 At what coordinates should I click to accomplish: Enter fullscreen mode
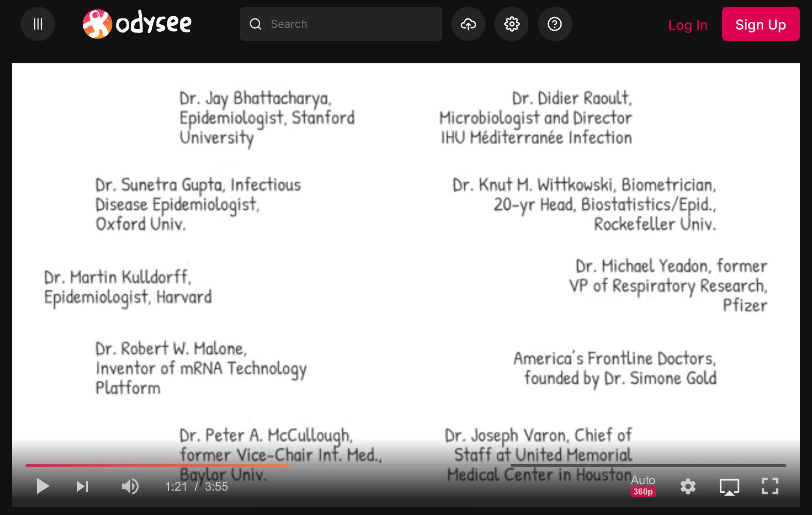click(770, 486)
